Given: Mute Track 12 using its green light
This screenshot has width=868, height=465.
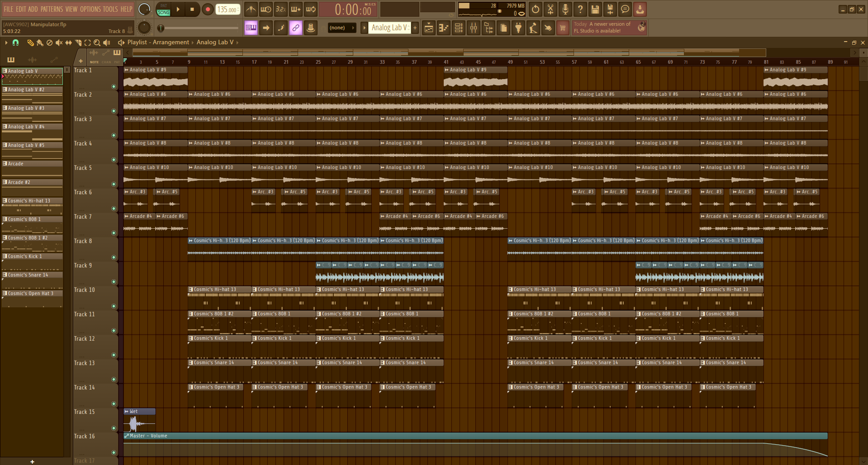Looking at the screenshot, I should pyautogui.click(x=114, y=355).
